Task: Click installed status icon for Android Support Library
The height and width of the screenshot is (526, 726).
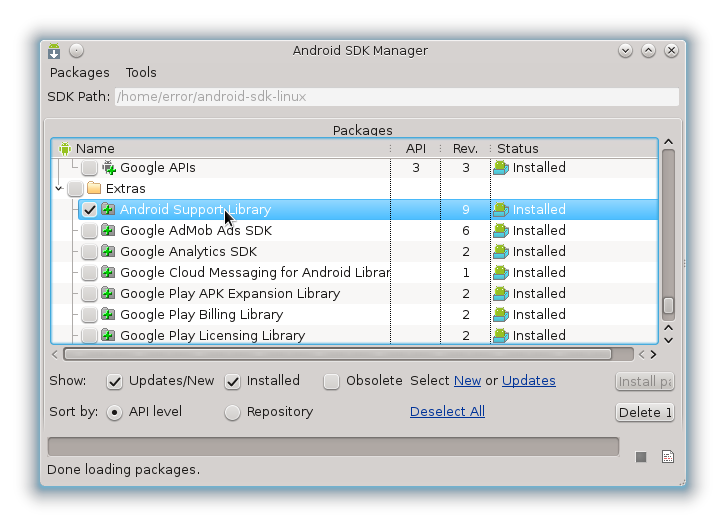Action: 501,209
